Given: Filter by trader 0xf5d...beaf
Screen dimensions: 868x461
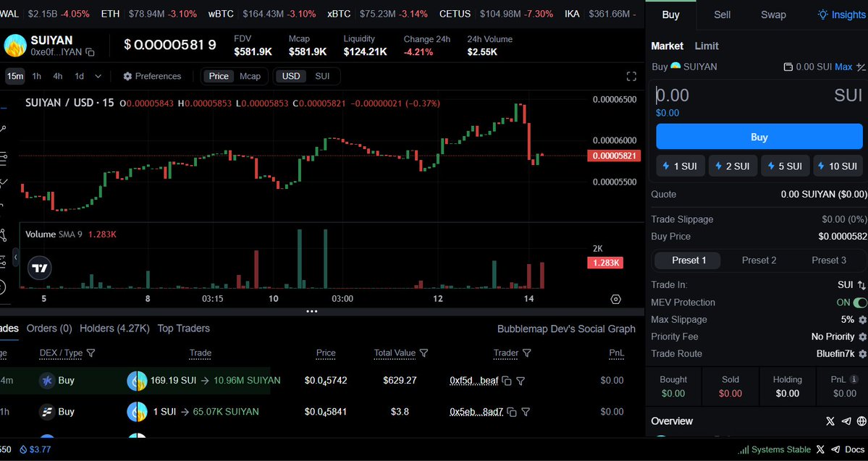Looking at the screenshot, I should (521, 381).
